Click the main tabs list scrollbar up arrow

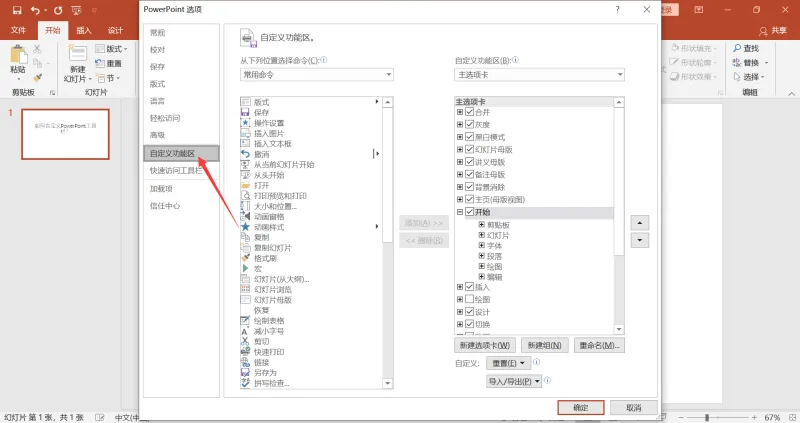(619, 102)
